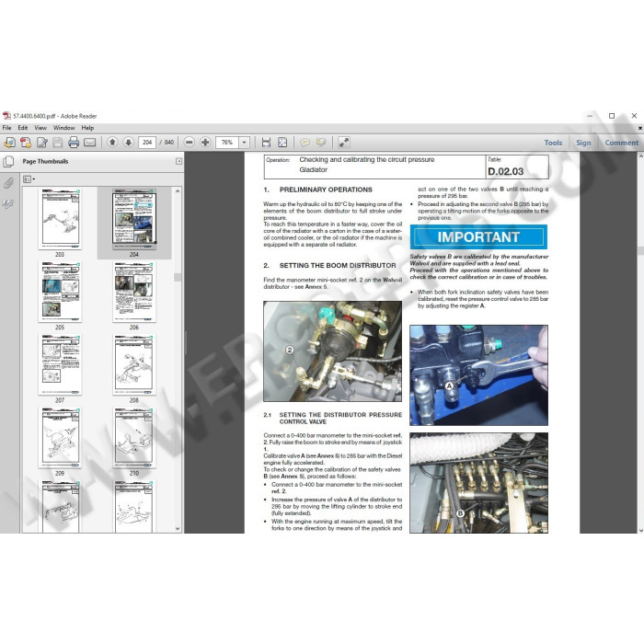This screenshot has height=644, width=644.
Task: Open the Signatures panel icon in sidebar
Action: click(x=8, y=204)
